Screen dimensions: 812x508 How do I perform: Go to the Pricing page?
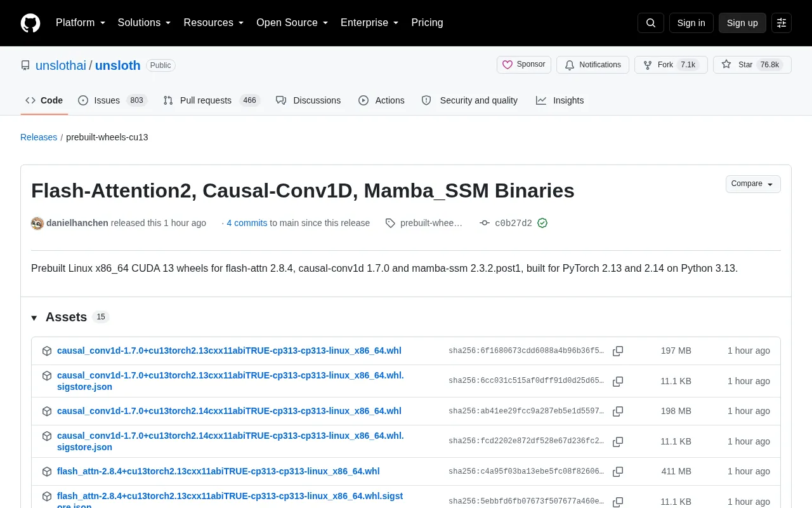[x=427, y=23]
